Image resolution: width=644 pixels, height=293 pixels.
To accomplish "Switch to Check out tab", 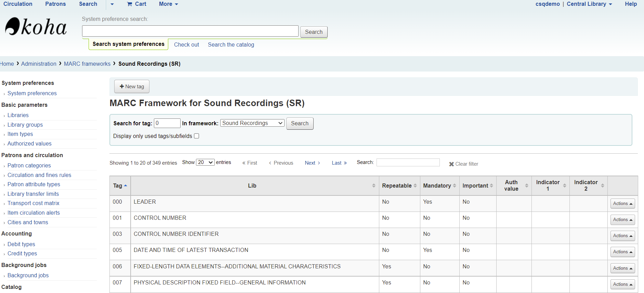I will pos(186,44).
